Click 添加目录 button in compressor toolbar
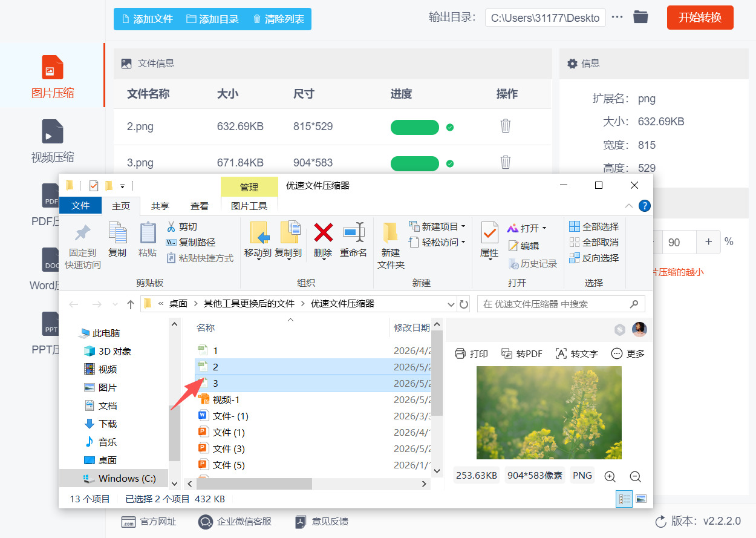This screenshot has height=538, width=756. 212,19
